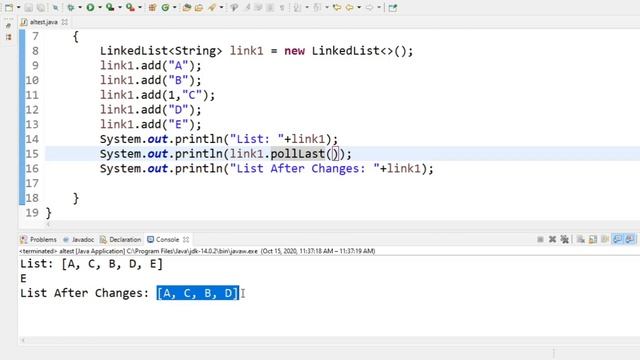This screenshot has height=360, width=640.
Task: Click the Coverage run icon
Action: tap(110, 7)
